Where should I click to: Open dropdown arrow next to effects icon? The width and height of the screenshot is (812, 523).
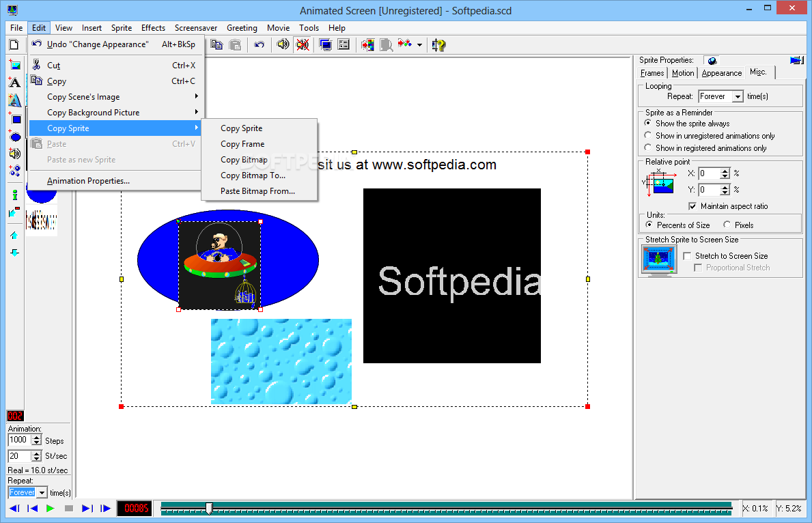[x=419, y=45]
